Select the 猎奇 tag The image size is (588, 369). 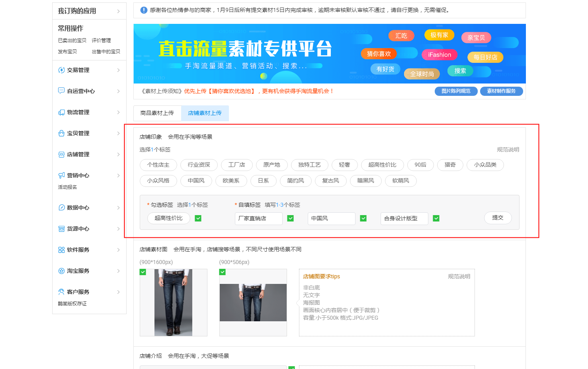[x=450, y=165]
